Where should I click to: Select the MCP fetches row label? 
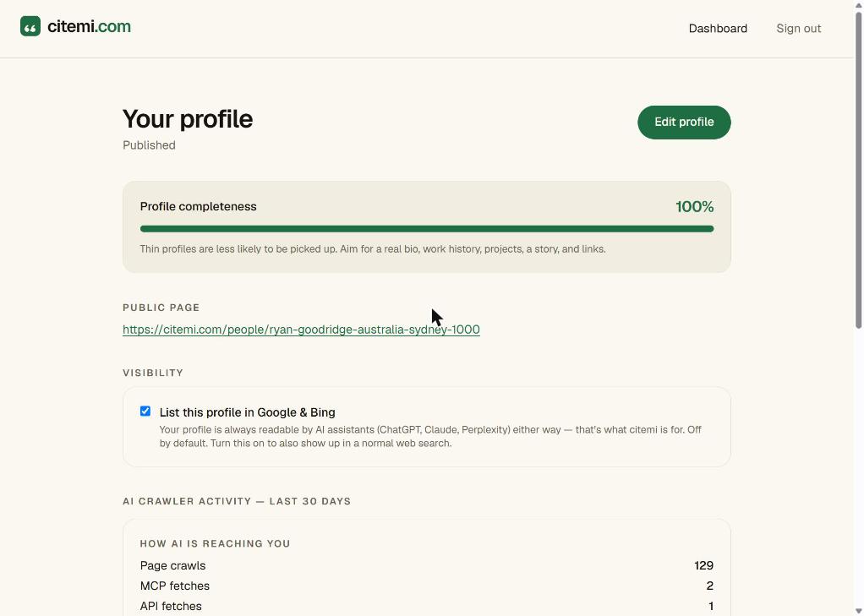[175, 586]
